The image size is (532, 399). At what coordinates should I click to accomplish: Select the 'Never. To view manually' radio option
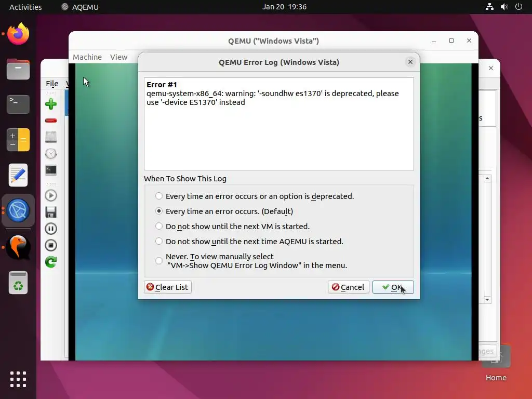click(159, 261)
